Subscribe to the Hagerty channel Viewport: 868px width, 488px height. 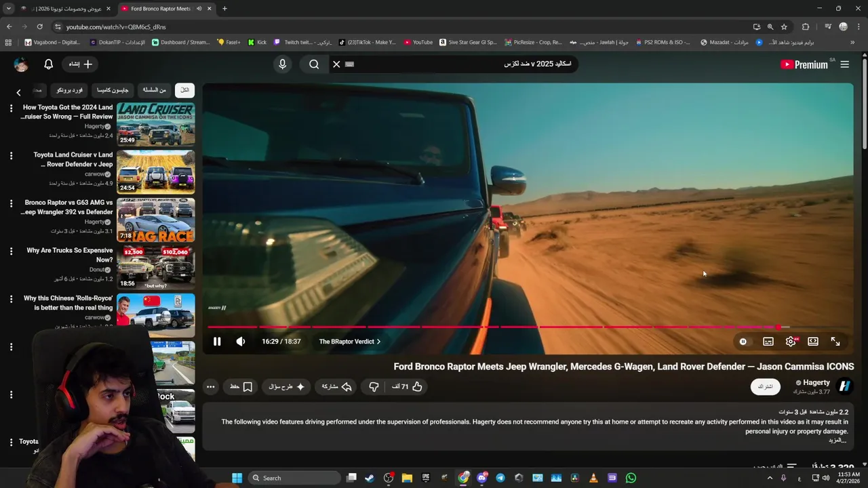(765, 386)
